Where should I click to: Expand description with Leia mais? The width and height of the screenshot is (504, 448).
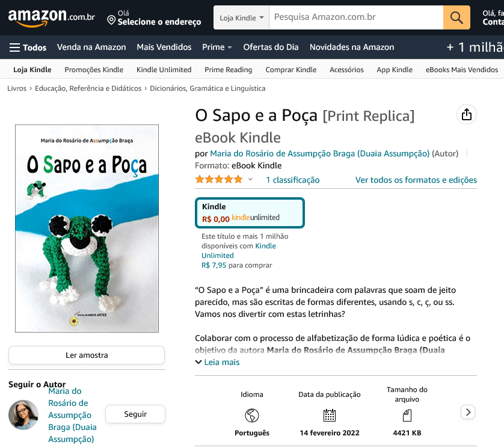[x=217, y=362]
